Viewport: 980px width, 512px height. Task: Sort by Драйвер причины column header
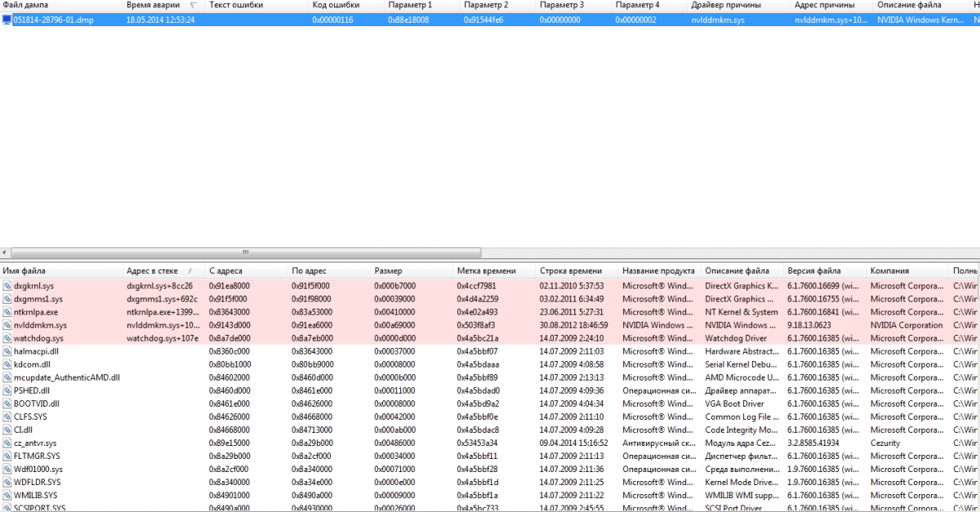(x=740, y=5)
